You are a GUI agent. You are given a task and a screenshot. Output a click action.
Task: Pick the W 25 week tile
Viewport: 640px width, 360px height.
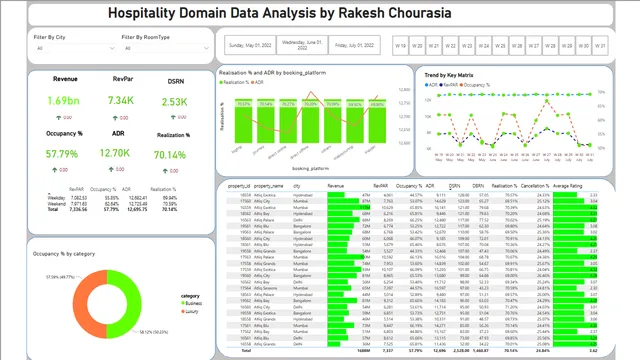tap(500, 46)
